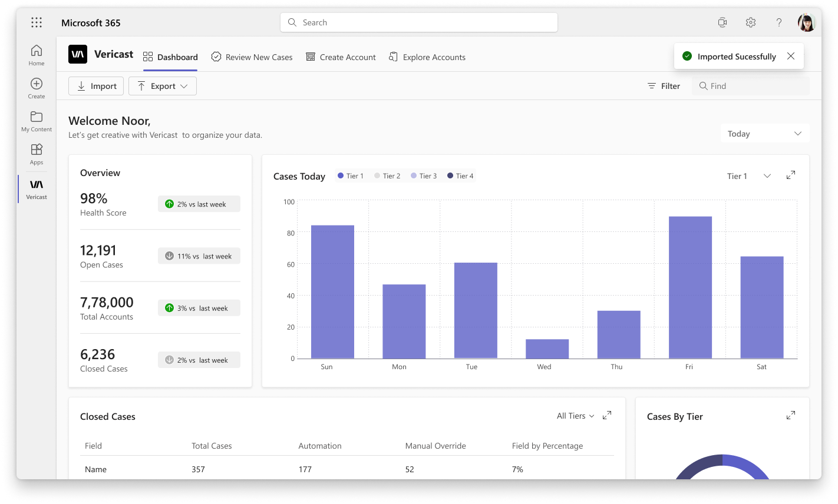The height and width of the screenshot is (504, 838).
Task: Open the Create Account tab
Action: [x=341, y=57]
